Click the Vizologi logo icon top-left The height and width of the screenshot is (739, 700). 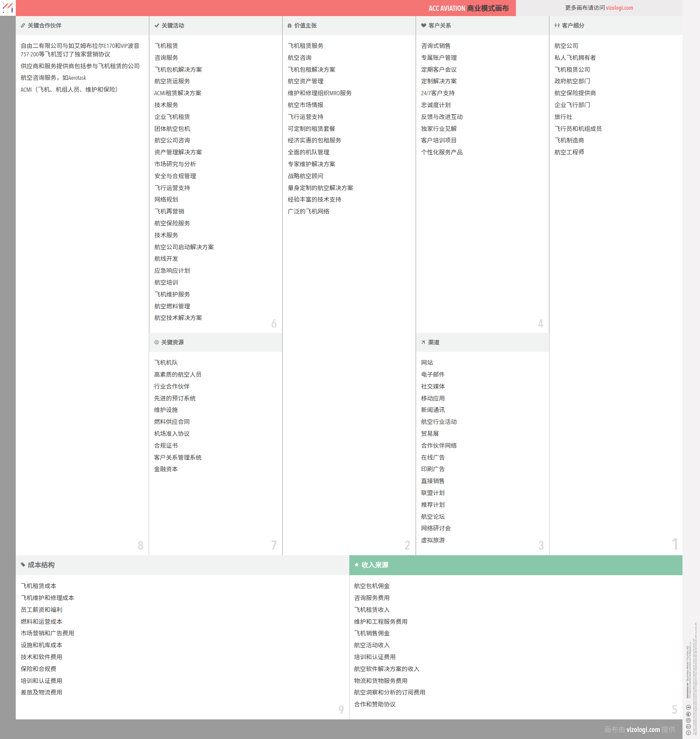[x=7, y=7]
